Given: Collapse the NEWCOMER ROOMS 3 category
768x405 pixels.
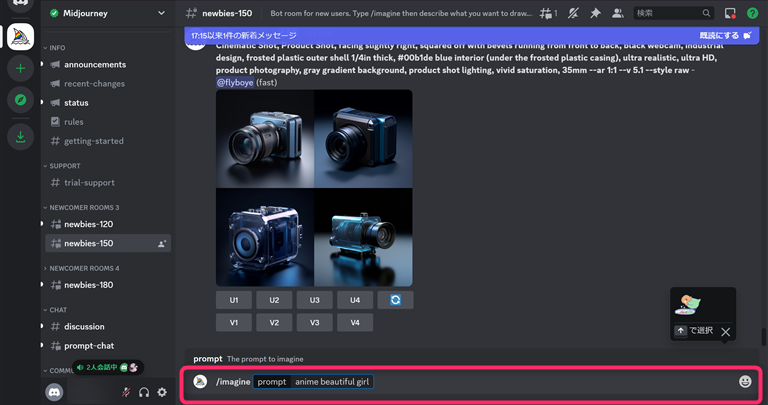Looking at the screenshot, I should 82,207.
